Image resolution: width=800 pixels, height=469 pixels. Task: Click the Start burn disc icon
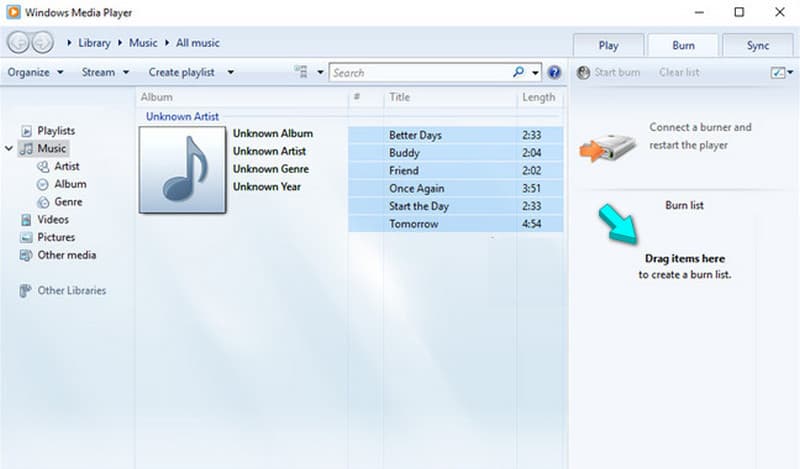coord(583,72)
